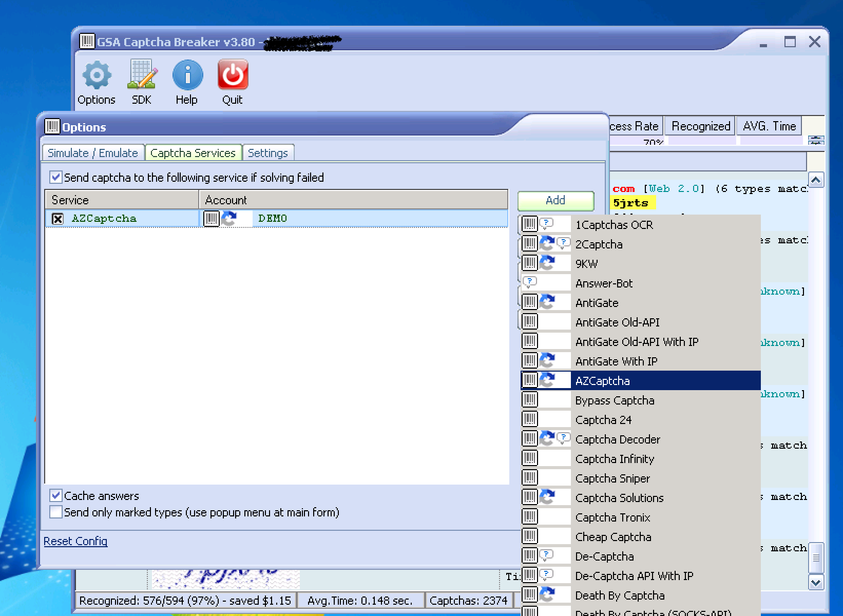Screen dimensions: 843x616
Task: Click the Recognized 576/594 status bar entry
Action: pos(185,601)
